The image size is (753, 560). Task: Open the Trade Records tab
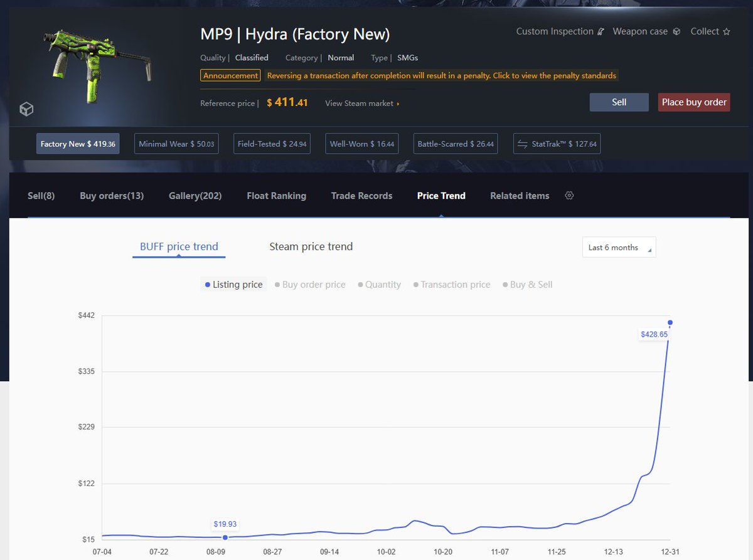(362, 196)
